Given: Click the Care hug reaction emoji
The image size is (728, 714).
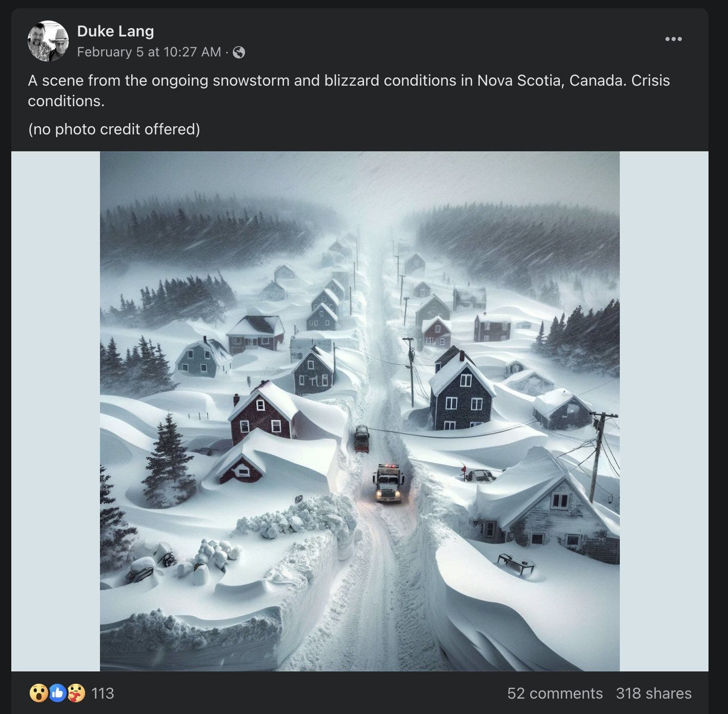Looking at the screenshot, I should pos(76,693).
